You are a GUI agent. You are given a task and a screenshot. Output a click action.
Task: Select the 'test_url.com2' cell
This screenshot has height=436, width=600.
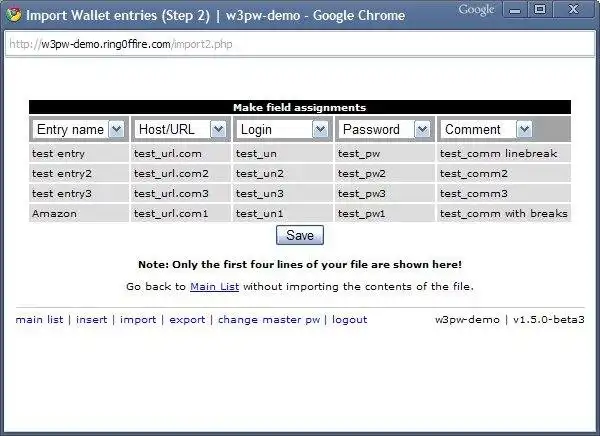[181, 173]
